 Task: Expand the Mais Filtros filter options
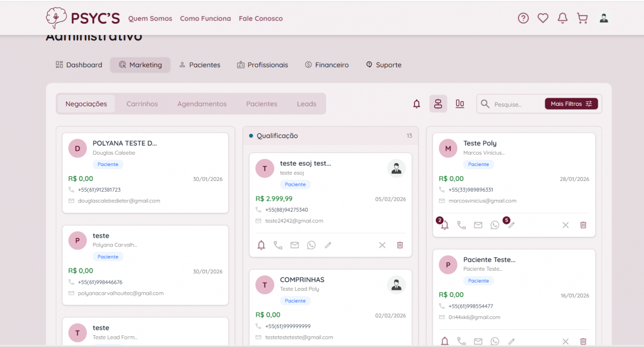(x=571, y=104)
